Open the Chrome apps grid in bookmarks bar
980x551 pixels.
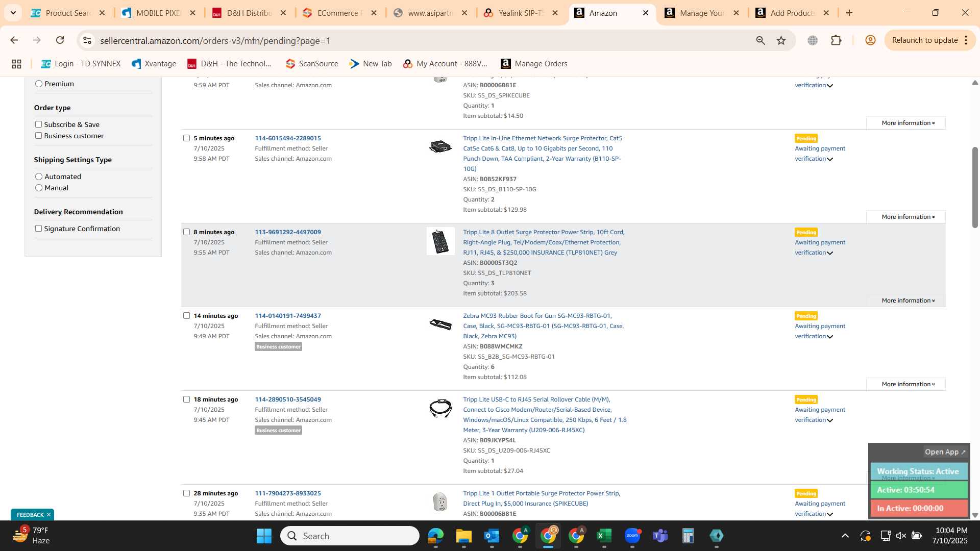tap(16, 64)
